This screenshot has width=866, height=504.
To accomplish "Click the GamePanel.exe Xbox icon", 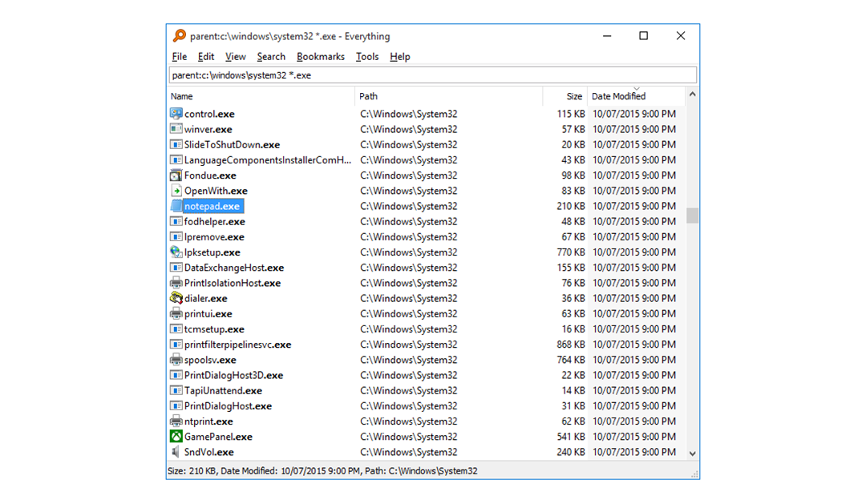I will click(176, 437).
